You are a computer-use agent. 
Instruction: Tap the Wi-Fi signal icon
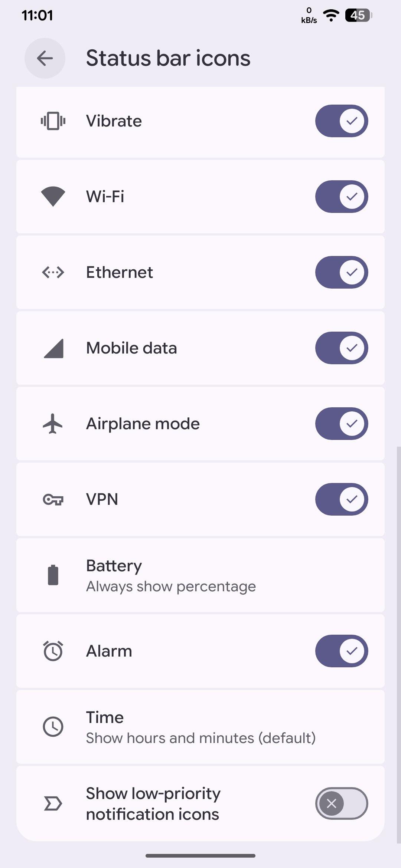click(x=53, y=196)
